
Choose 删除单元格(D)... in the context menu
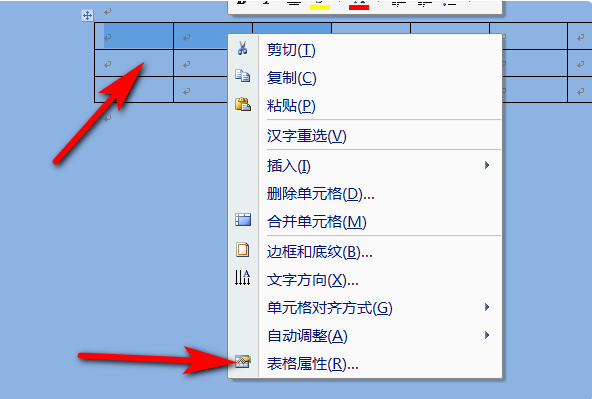(x=365, y=194)
